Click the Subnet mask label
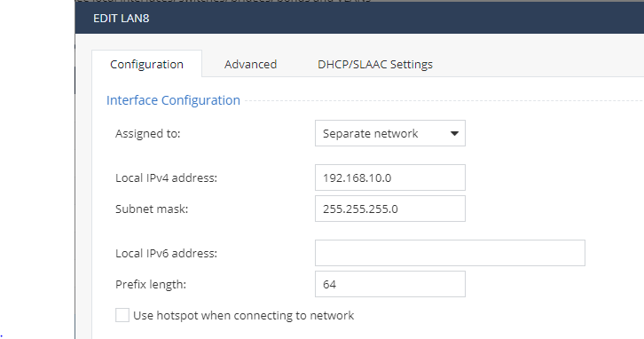The height and width of the screenshot is (339, 644). (152, 209)
